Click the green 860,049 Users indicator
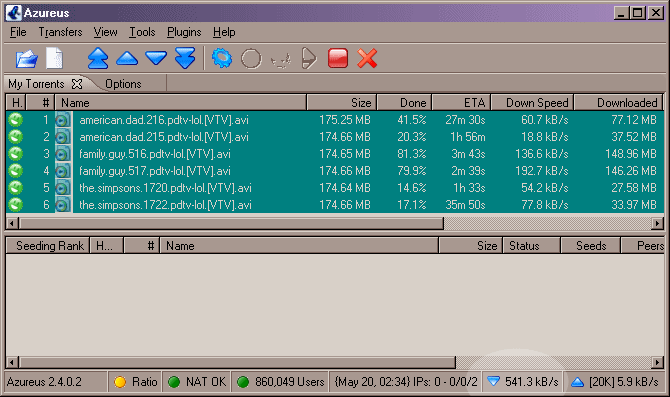The width and height of the screenshot is (670, 397). [280, 382]
